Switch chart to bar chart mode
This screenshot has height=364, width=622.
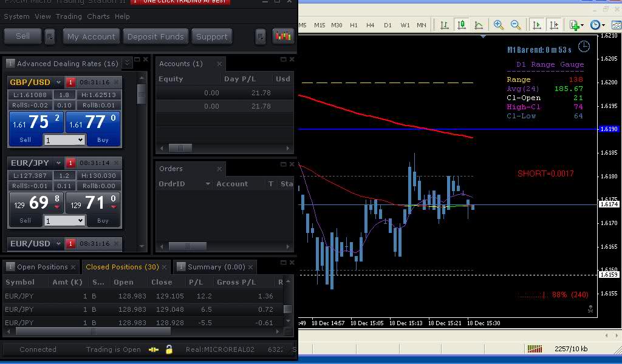pyautogui.click(x=445, y=25)
